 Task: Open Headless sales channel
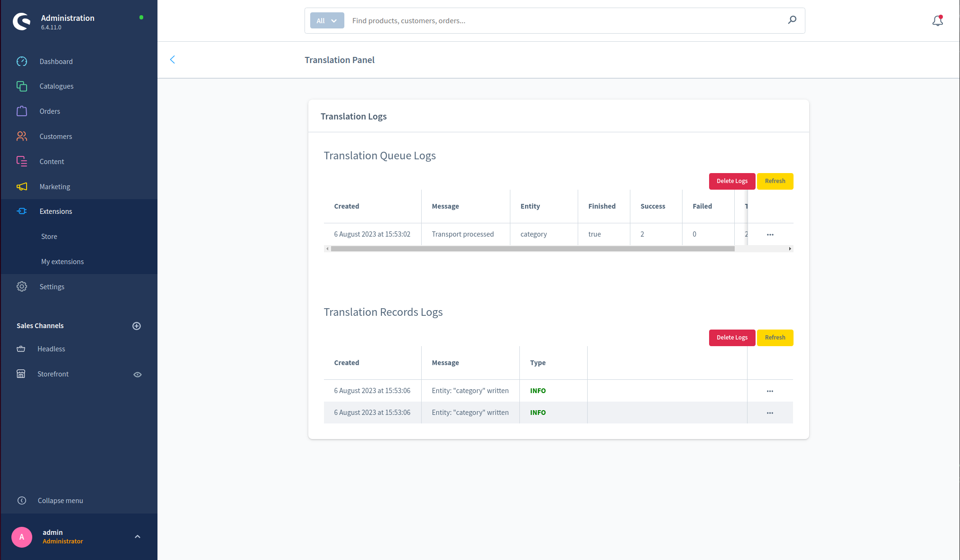click(x=51, y=349)
